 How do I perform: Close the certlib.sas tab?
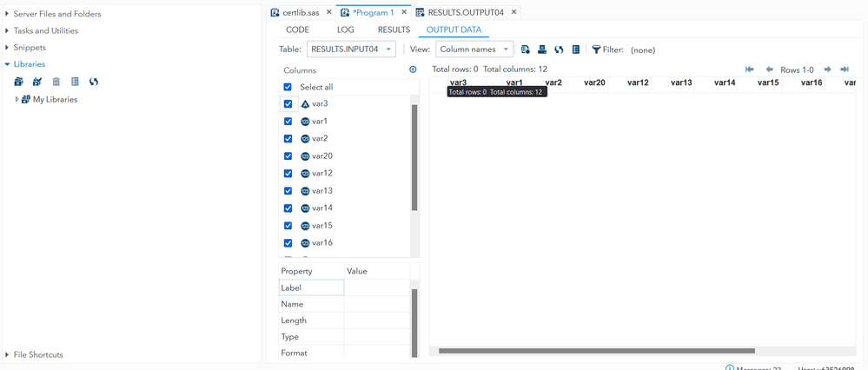(x=328, y=12)
